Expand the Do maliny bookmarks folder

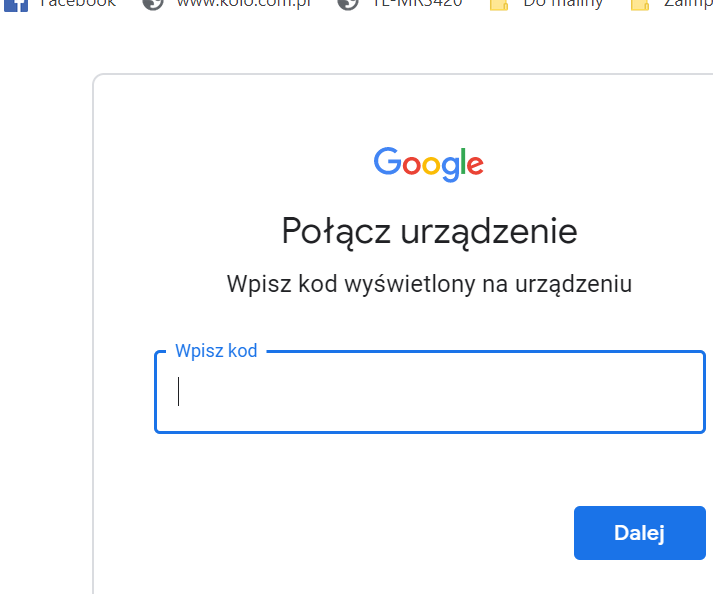click(x=563, y=4)
